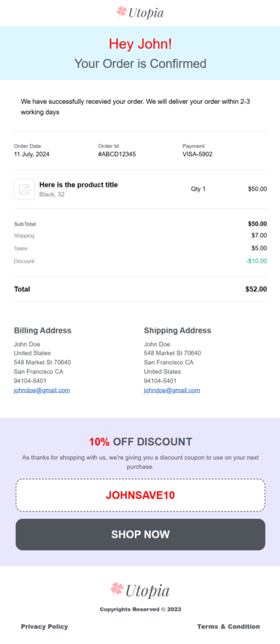The image size is (280, 644).
Task: Click the Billing Address heading
Action: click(x=43, y=330)
